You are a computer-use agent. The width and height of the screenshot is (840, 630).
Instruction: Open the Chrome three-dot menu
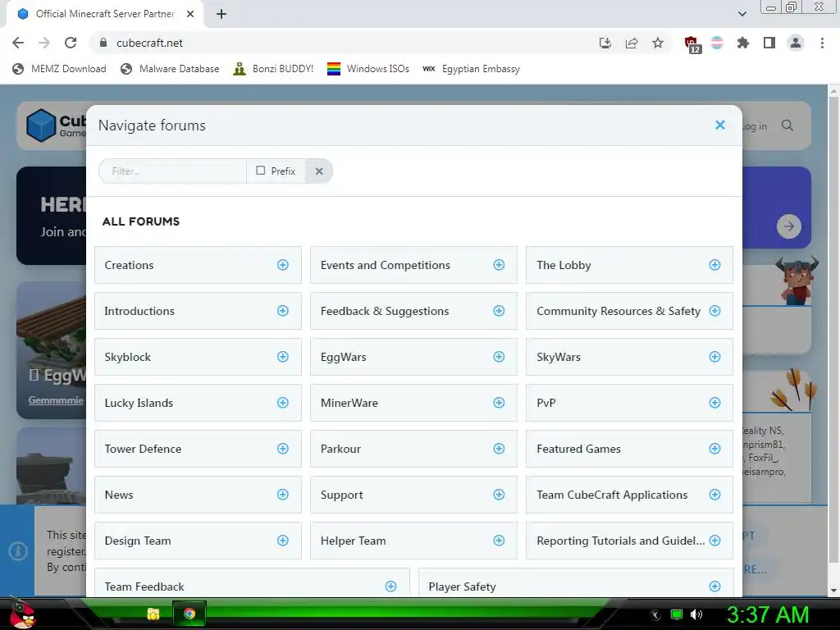point(822,43)
